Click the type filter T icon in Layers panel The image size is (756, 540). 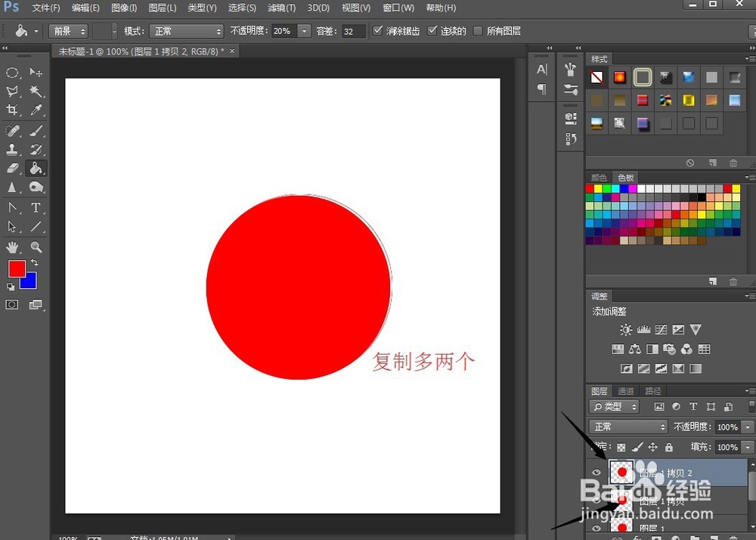(x=693, y=406)
